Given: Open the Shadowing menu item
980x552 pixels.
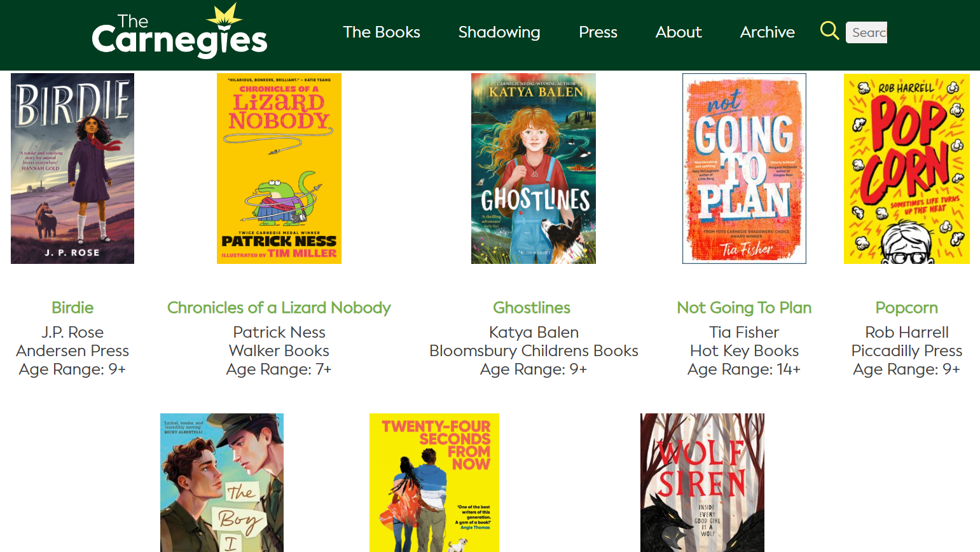Looking at the screenshot, I should click(499, 32).
